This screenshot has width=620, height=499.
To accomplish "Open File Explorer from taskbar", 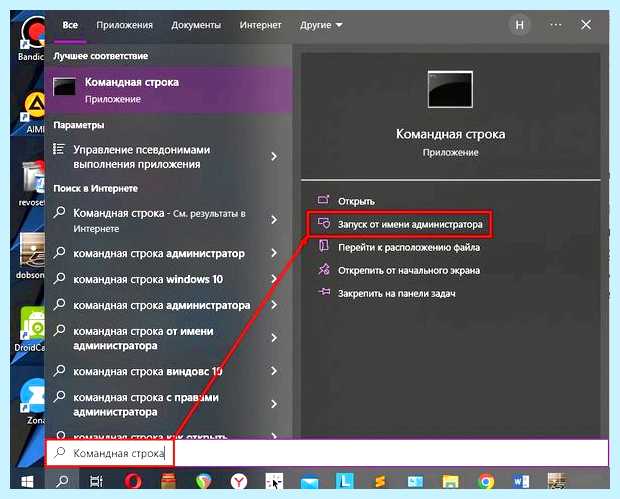I will (x=450, y=482).
